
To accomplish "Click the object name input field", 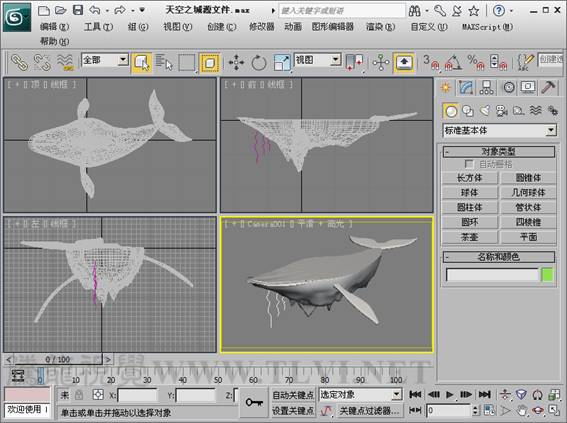I will tap(492, 275).
